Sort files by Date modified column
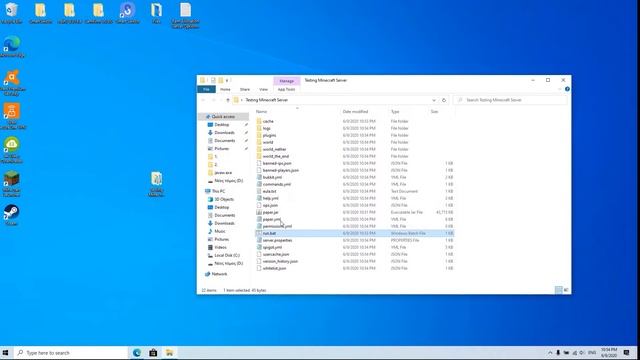 point(365,111)
